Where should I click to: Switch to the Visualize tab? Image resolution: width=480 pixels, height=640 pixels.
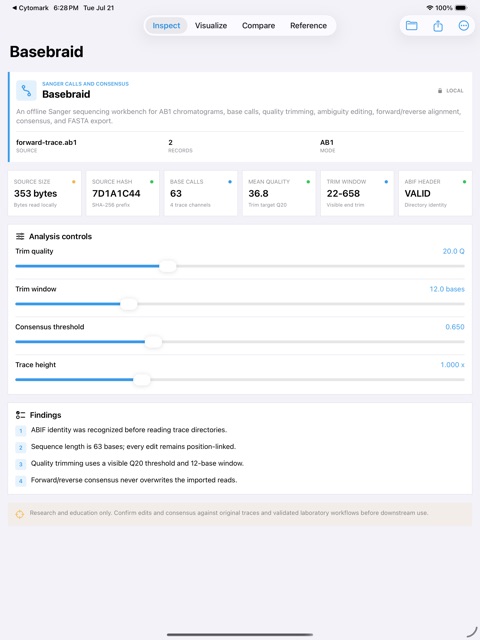[211, 26]
